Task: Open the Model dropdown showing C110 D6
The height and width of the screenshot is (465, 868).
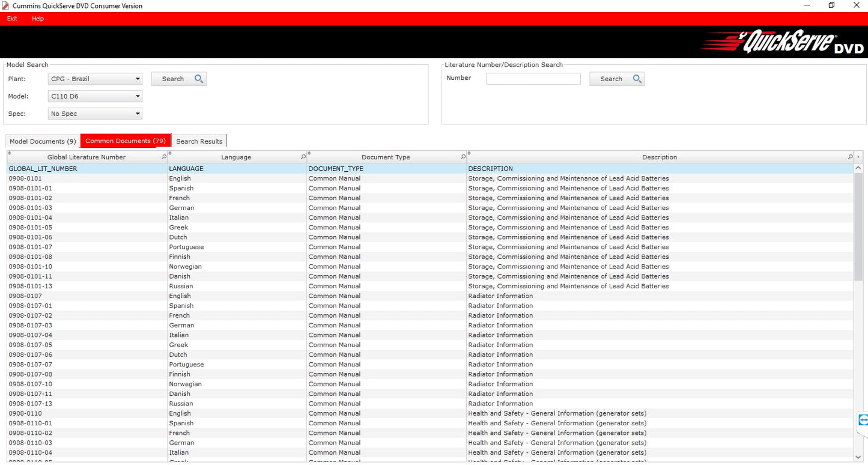Action: (138, 96)
